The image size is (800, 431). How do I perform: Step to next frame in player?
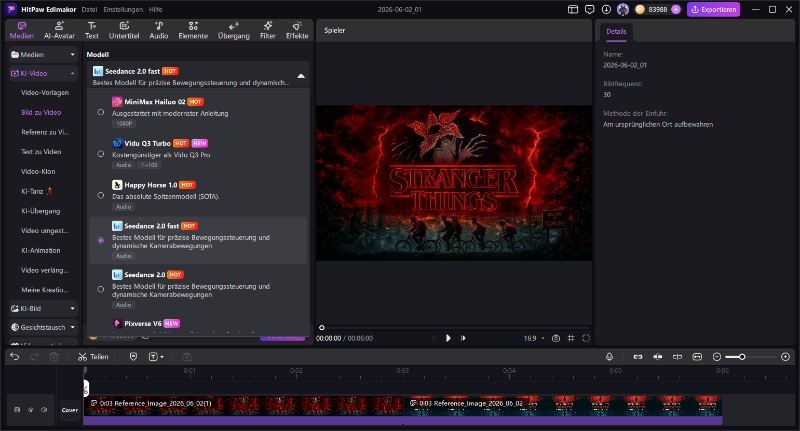(x=463, y=338)
